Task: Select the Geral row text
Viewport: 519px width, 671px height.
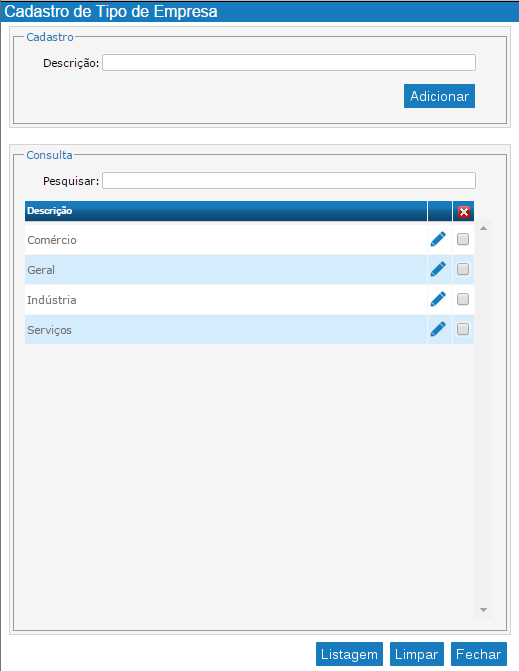Action: 41,270
